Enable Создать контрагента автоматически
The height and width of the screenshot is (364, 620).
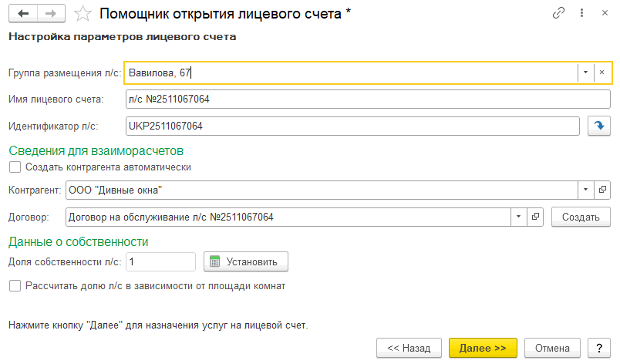[x=15, y=167]
